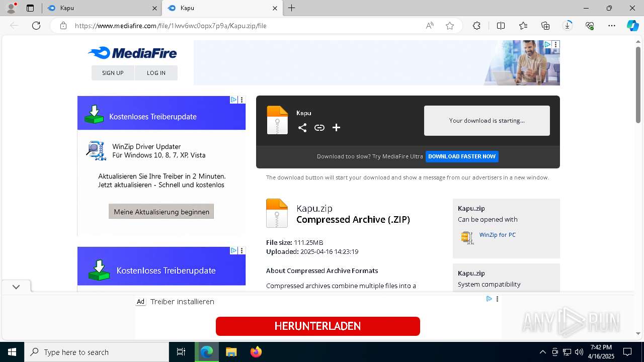This screenshot has height=362, width=644.
Task: Click the Kostenloses Treiberupdate ad header
Action: (162, 113)
